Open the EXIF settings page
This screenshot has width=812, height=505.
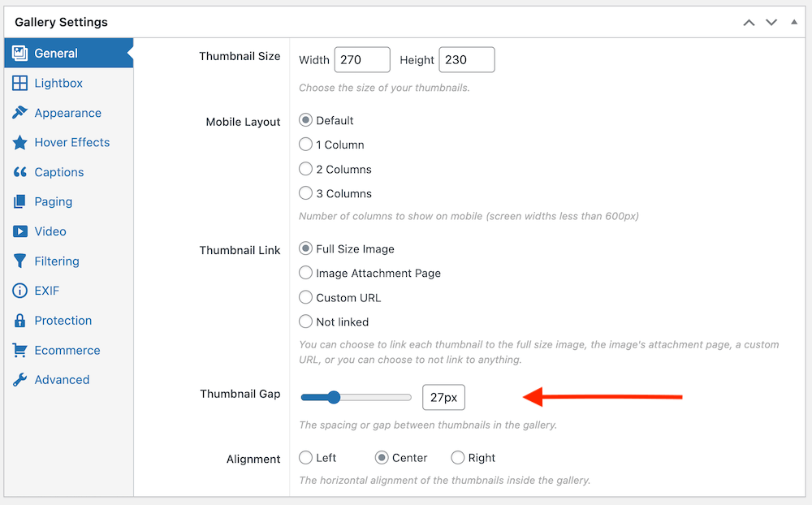pyautogui.click(x=21, y=291)
